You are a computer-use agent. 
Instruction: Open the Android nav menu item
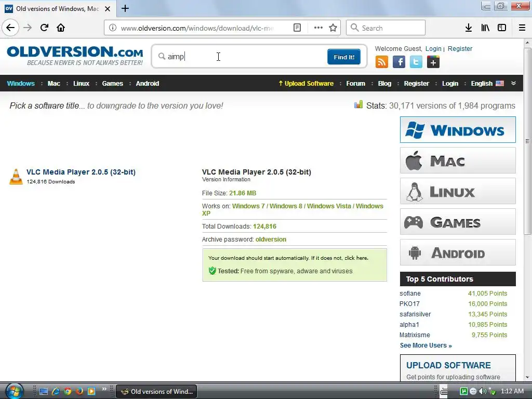pyautogui.click(x=147, y=84)
